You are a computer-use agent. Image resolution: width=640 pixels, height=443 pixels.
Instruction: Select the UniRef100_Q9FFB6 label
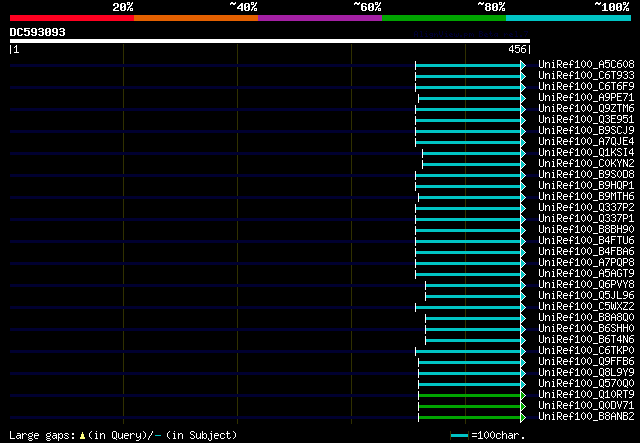[586, 362]
